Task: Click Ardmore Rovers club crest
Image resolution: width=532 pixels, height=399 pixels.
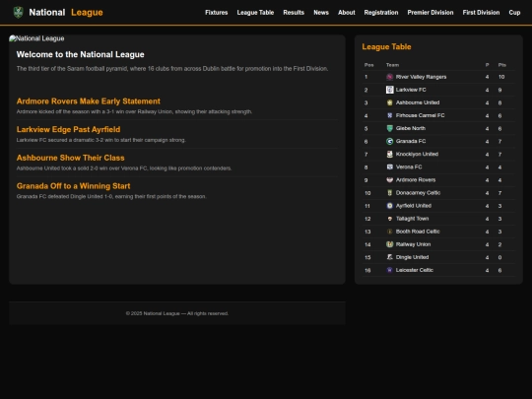Action: pos(389,180)
